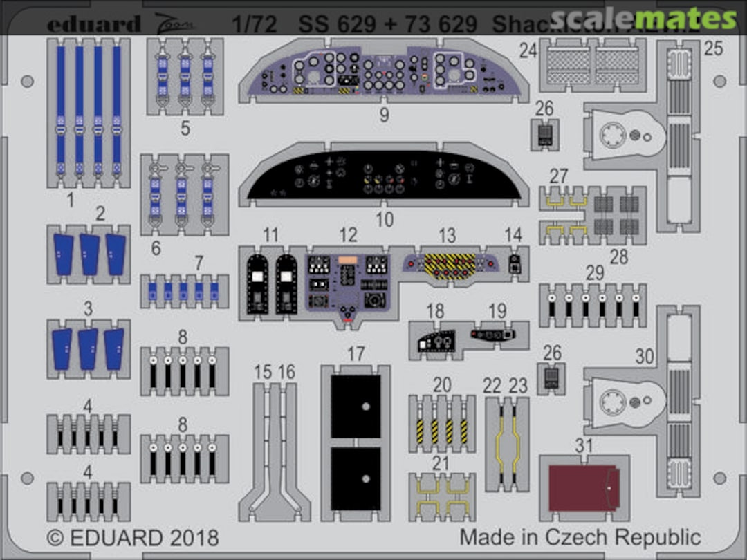Select the blue seat cushions part 2

(89, 254)
